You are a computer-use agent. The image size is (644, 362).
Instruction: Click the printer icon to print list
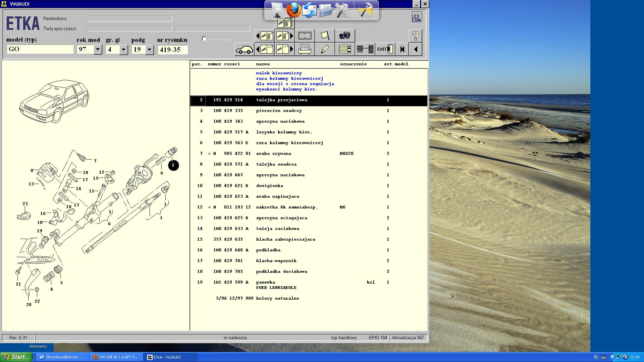pos(305,49)
